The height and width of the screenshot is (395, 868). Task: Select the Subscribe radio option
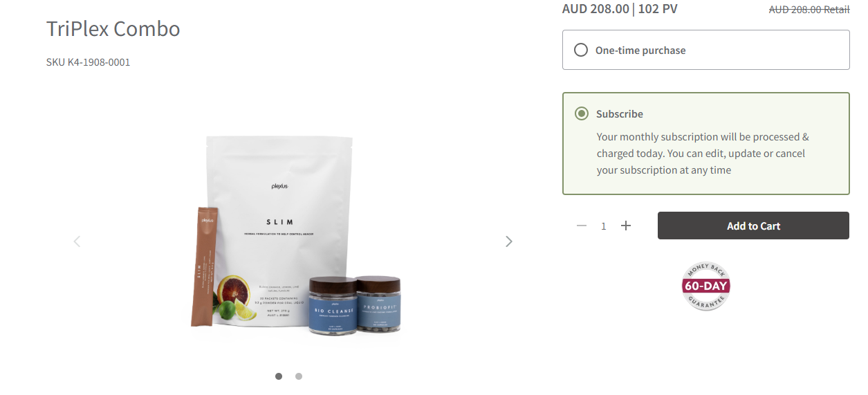pyautogui.click(x=582, y=113)
